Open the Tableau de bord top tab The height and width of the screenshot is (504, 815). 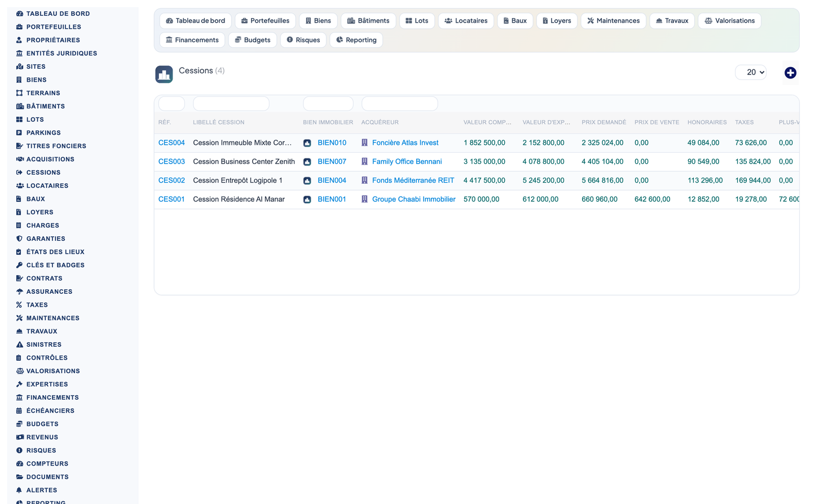tap(196, 21)
